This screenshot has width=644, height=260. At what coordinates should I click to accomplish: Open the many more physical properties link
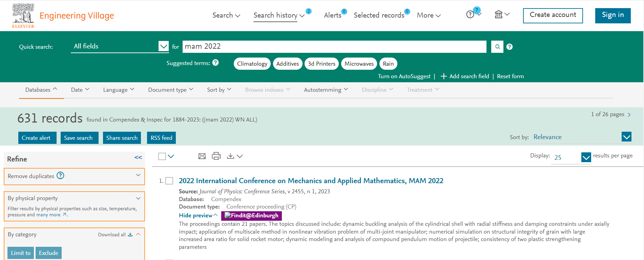click(51, 215)
